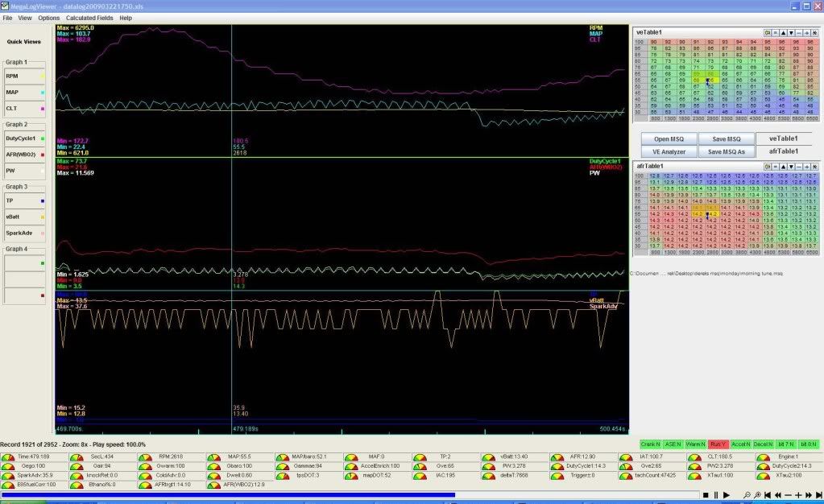Click the gauge icon beside RPM:2618
The height and width of the screenshot is (504, 824).
tap(145, 457)
